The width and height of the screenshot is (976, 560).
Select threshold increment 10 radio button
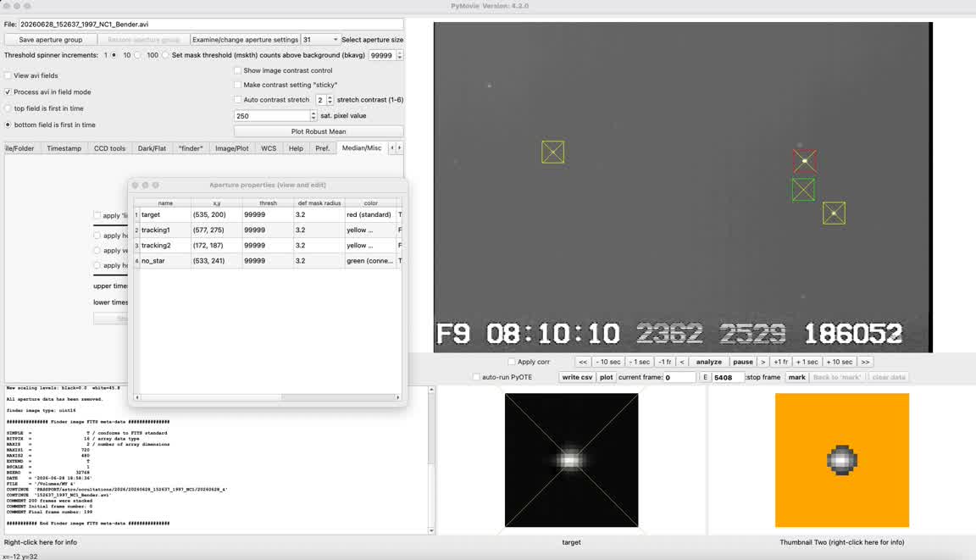pyautogui.click(x=137, y=55)
